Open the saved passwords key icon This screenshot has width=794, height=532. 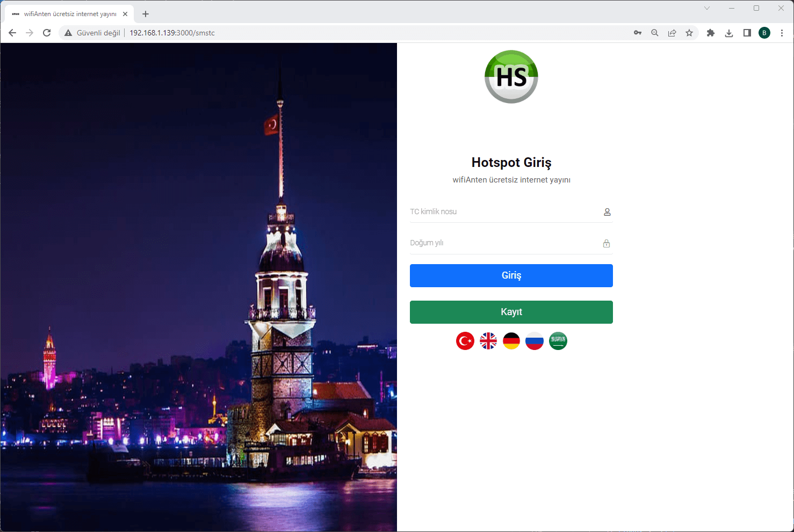coord(638,33)
